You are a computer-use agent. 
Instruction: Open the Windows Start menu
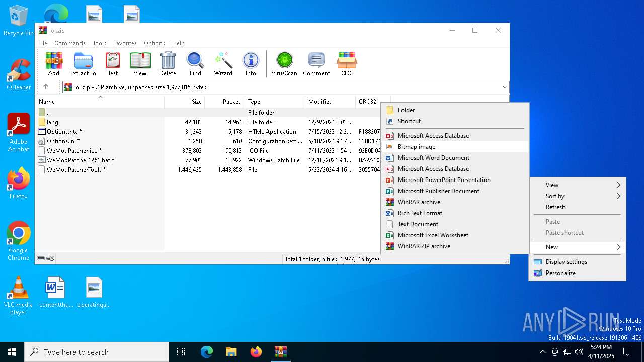tap(12, 352)
